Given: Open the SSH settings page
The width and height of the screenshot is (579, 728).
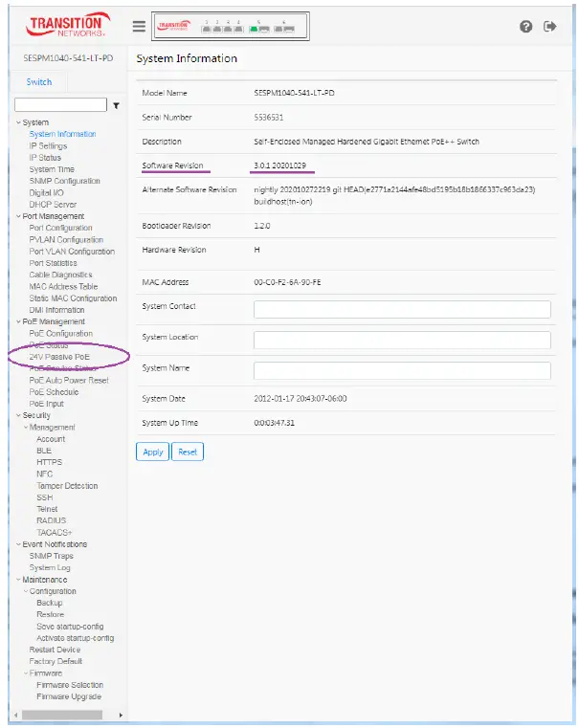Looking at the screenshot, I should [45, 497].
